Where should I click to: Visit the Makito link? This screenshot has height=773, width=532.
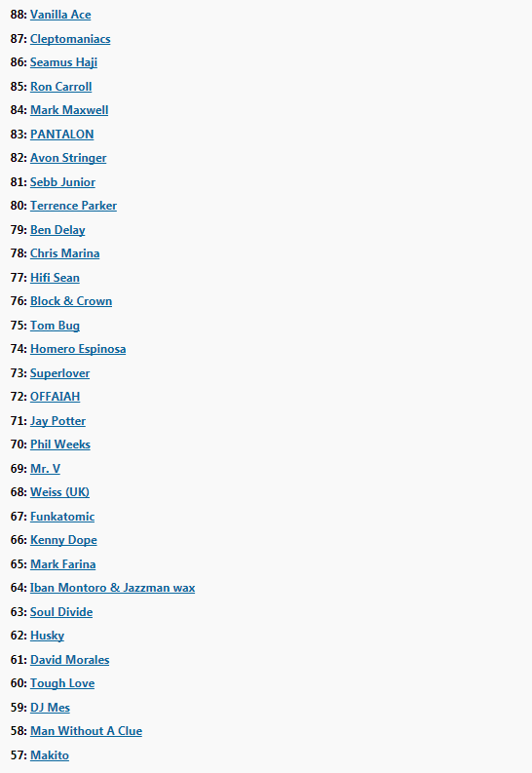(x=50, y=755)
